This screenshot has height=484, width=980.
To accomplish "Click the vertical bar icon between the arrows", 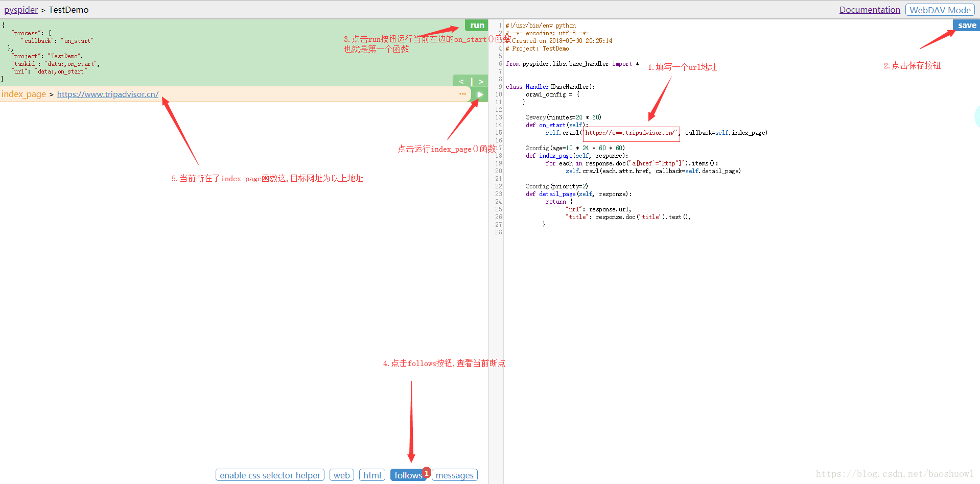I will [x=471, y=81].
